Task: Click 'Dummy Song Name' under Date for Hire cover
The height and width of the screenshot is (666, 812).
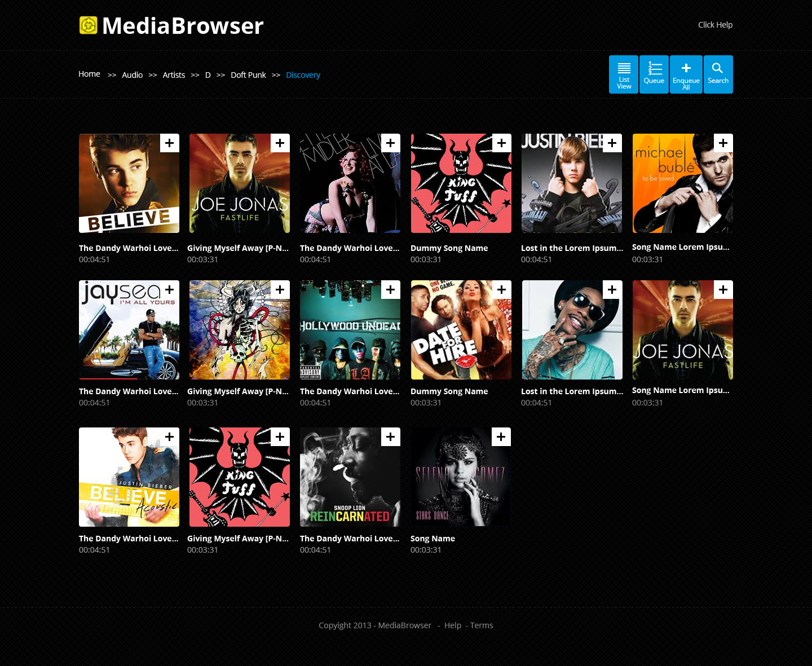Action: [x=449, y=391]
